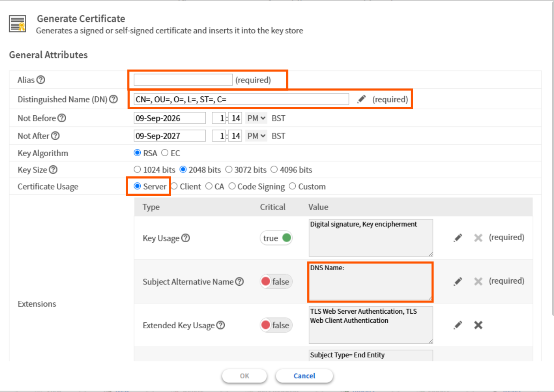Click the Key Usage value box
The image size is (554, 392).
(371, 238)
